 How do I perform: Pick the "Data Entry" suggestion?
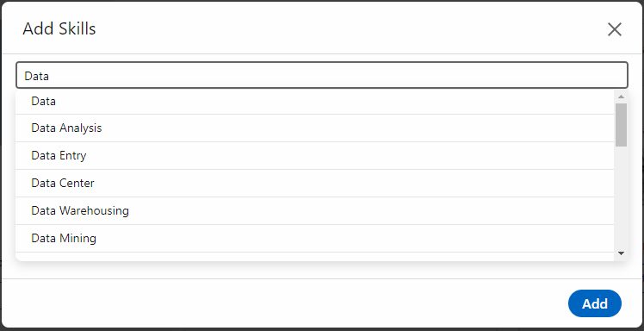(314, 156)
